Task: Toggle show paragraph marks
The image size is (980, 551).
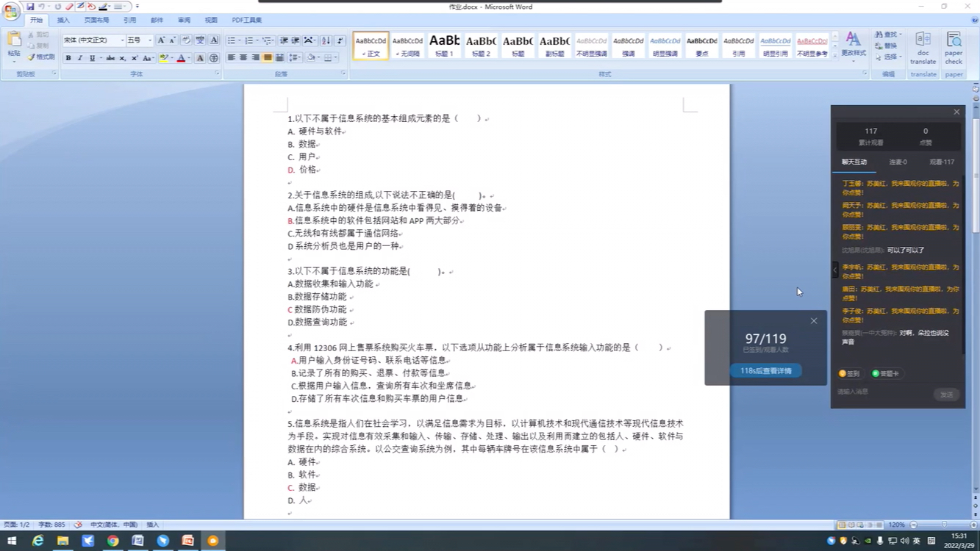Action: pyautogui.click(x=339, y=40)
